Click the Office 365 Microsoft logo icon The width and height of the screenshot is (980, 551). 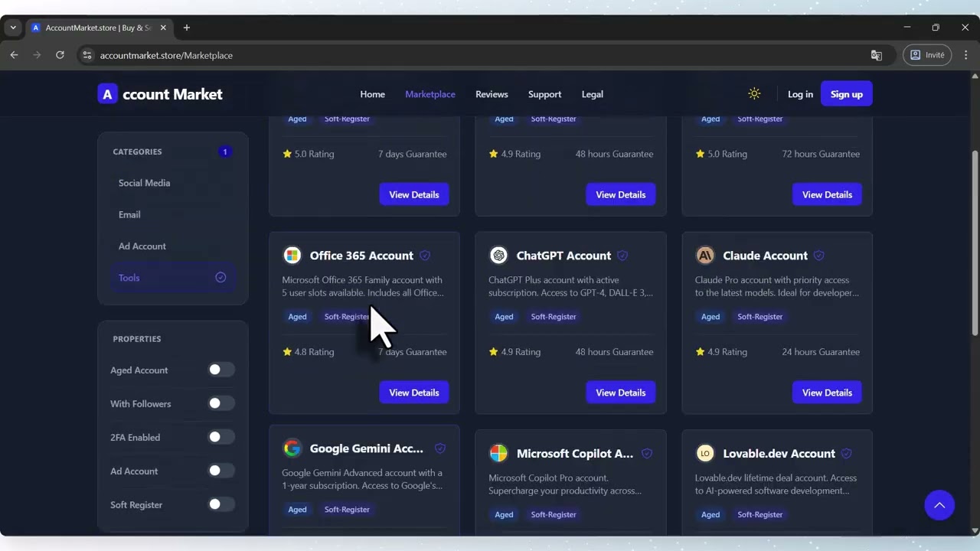click(x=292, y=256)
